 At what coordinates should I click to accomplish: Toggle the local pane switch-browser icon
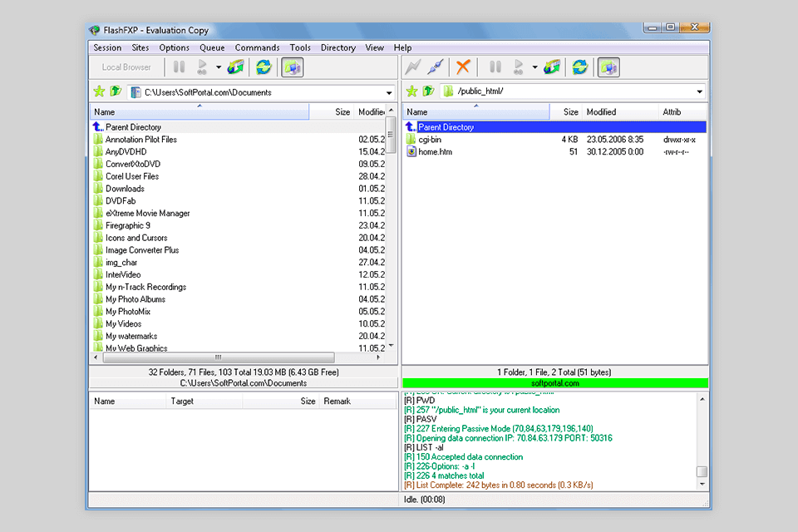coord(293,67)
